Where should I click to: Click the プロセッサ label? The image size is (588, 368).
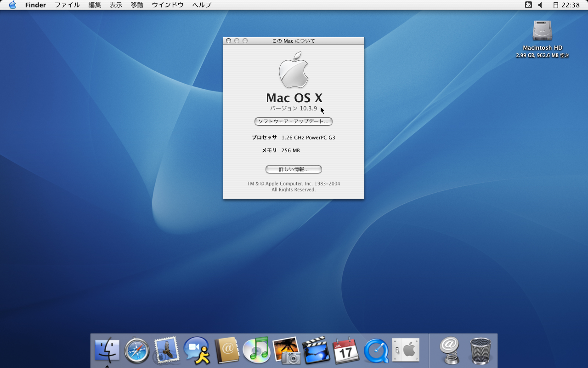pos(264,138)
